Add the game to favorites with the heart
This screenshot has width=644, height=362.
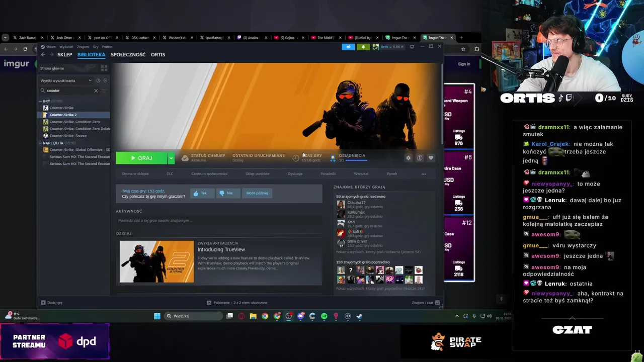[x=431, y=158]
